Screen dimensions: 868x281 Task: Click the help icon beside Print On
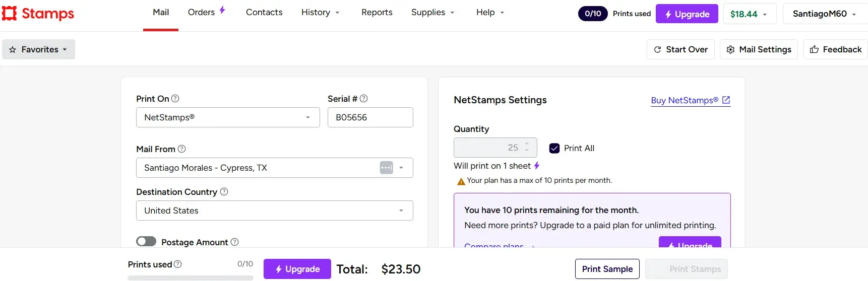point(175,99)
